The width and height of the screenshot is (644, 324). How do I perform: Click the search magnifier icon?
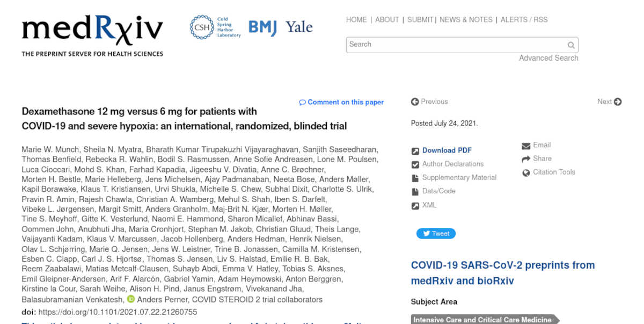pyautogui.click(x=571, y=45)
